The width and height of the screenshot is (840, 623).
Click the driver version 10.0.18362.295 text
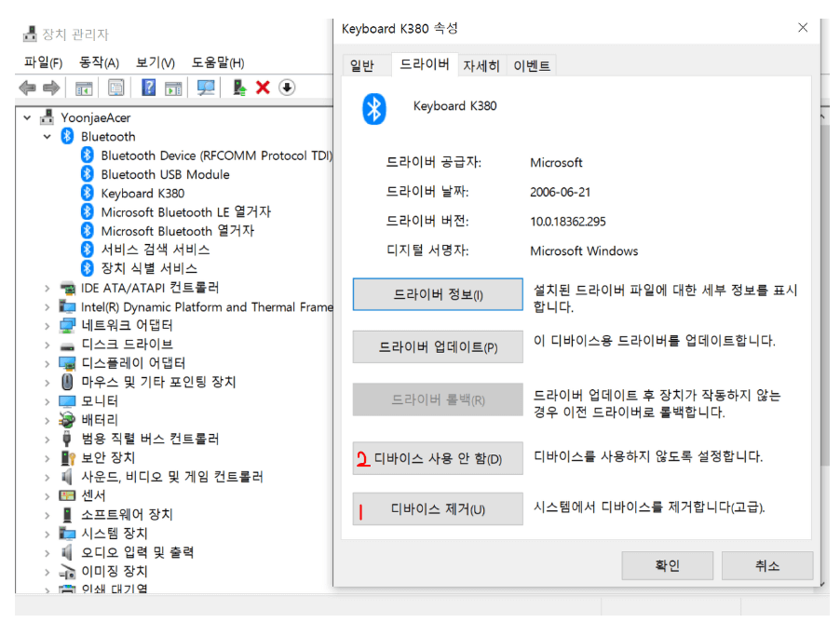point(568,222)
